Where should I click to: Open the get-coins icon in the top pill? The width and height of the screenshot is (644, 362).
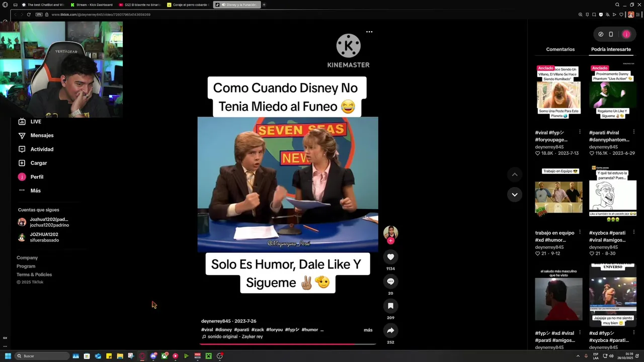click(601, 34)
